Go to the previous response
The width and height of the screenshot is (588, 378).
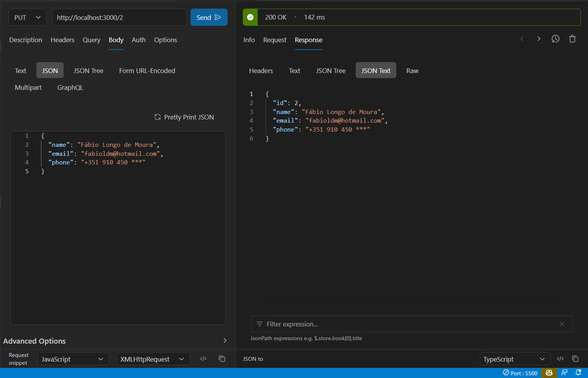click(522, 39)
